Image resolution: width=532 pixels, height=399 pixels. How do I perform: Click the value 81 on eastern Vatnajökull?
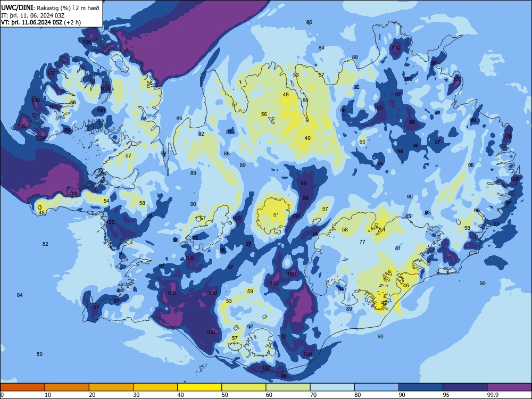tap(398, 248)
